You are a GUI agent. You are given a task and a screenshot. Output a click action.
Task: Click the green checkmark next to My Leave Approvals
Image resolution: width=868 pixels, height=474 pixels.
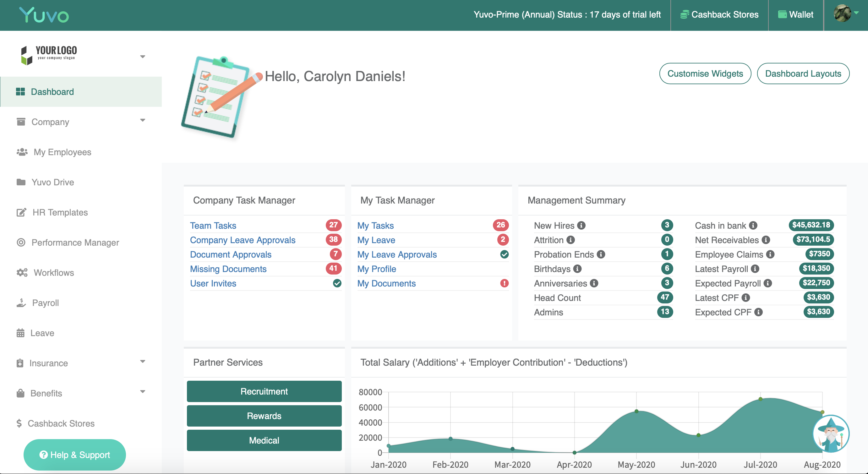click(x=504, y=254)
